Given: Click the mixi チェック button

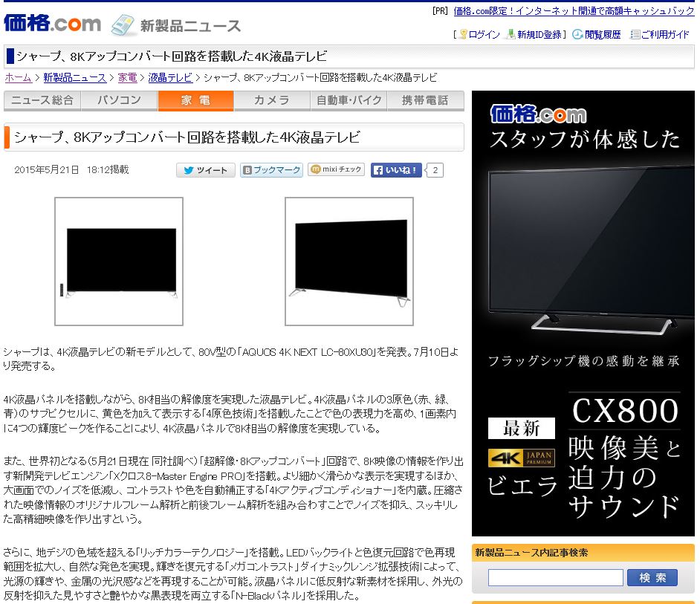Looking at the screenshot, I should [336, 169].
